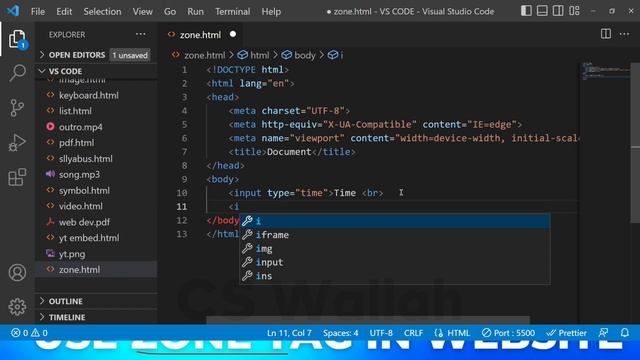640x360 pixels.
Task: Open Explorer Views and More Actions ellipsis
Action: (140, 34)
